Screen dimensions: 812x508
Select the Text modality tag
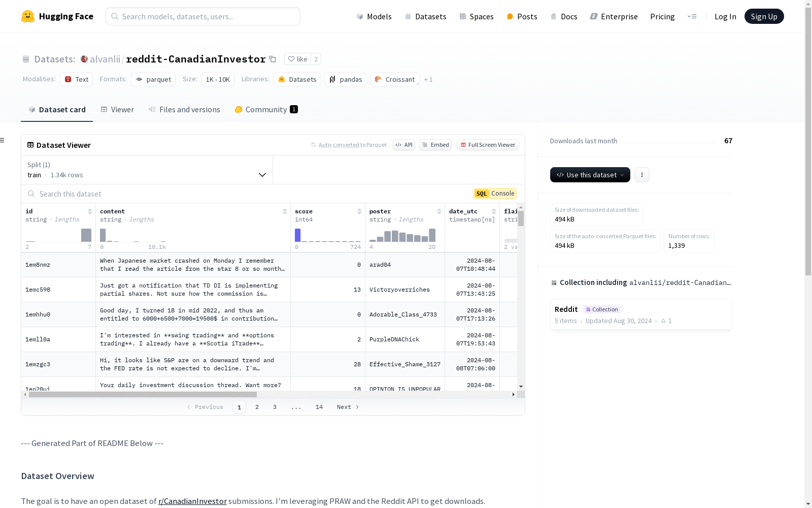(77, 79)
